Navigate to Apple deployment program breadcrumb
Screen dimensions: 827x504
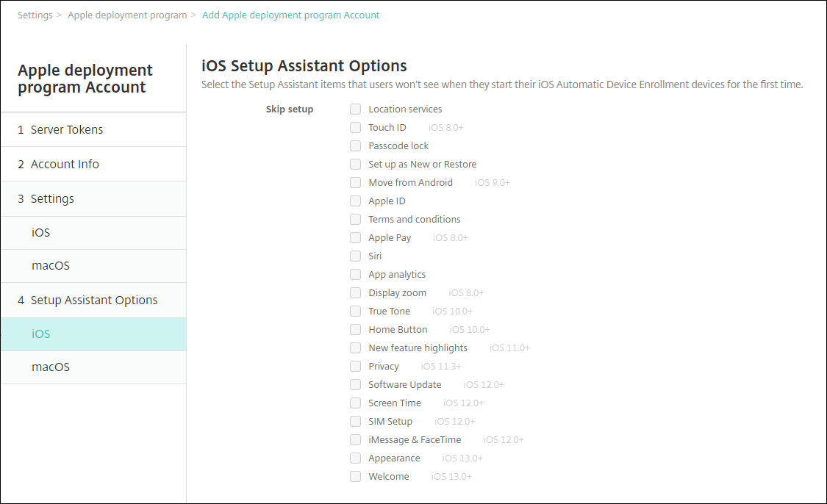[x=127, y=15]
